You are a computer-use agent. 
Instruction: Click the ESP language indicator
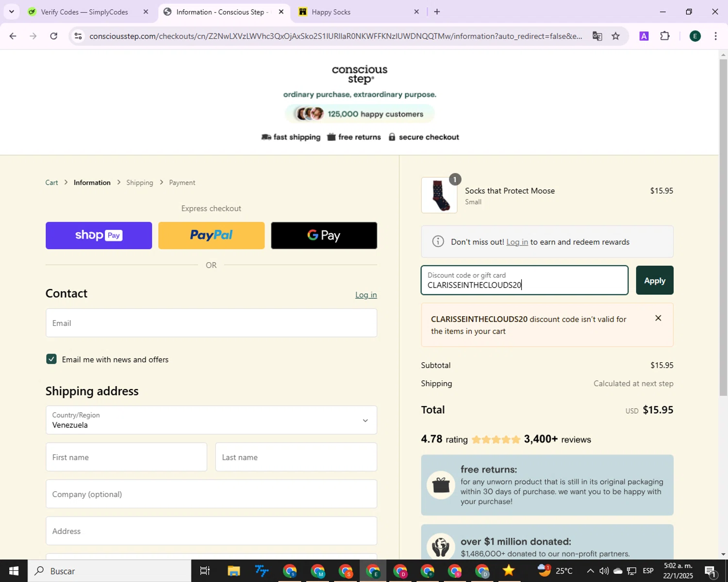648,571
